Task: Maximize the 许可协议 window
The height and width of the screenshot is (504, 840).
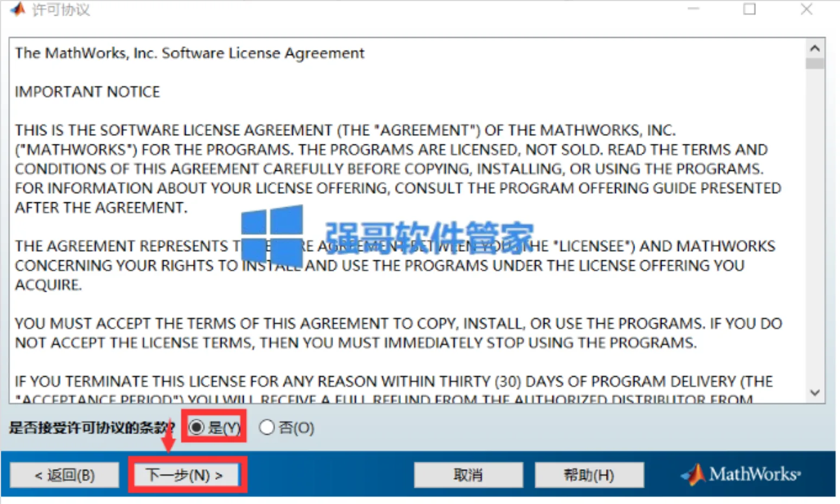Action: click(749, 9)
